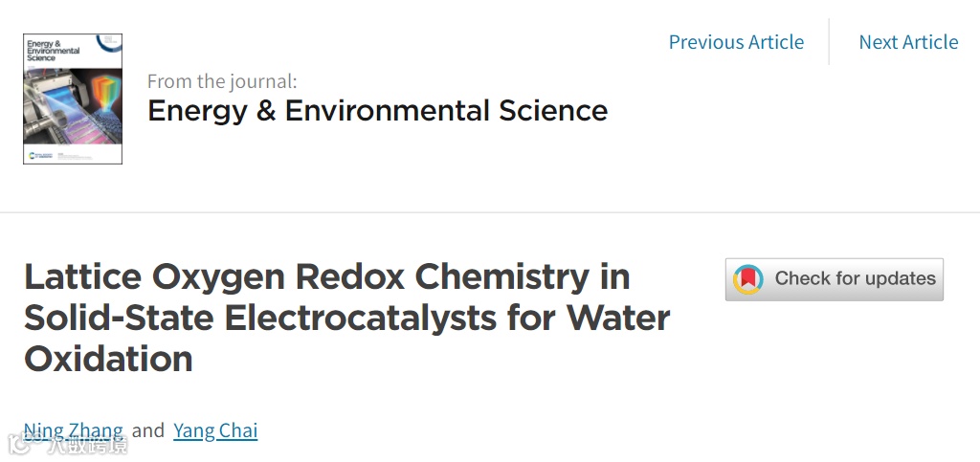980x462 pixels.
Task: Click the word 'Oxidation' in the article title
Action: pos(108,359)
